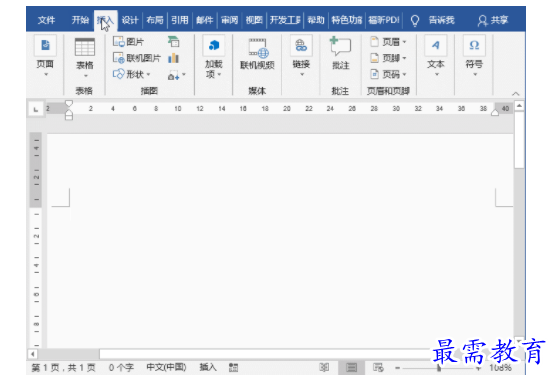554x383 pixels.
Task: Open the 符号 symbols dropdown
Action: [x=474, y=57]
